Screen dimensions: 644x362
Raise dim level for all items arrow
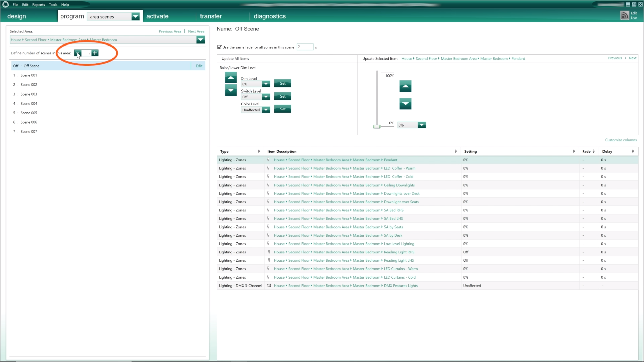coord(231,78)
